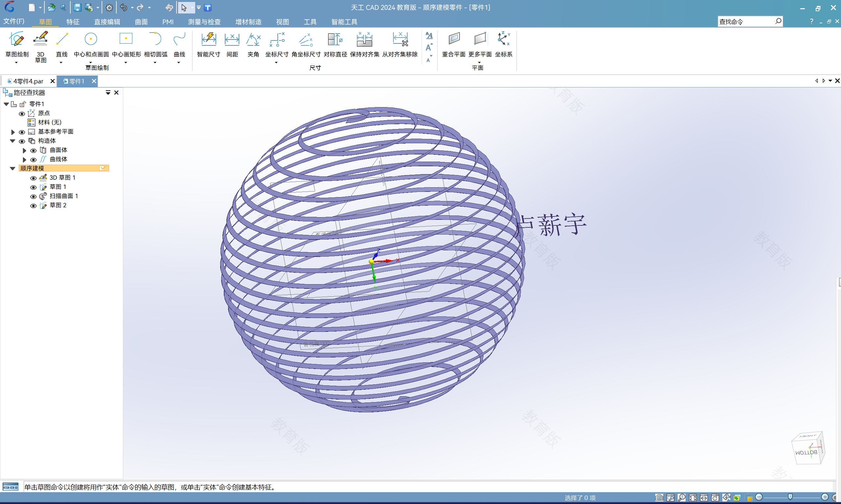The height and width of the screenshot is (504, 841).
Task: Toggle visibility of 原点
Action: [x=22, y=113]
